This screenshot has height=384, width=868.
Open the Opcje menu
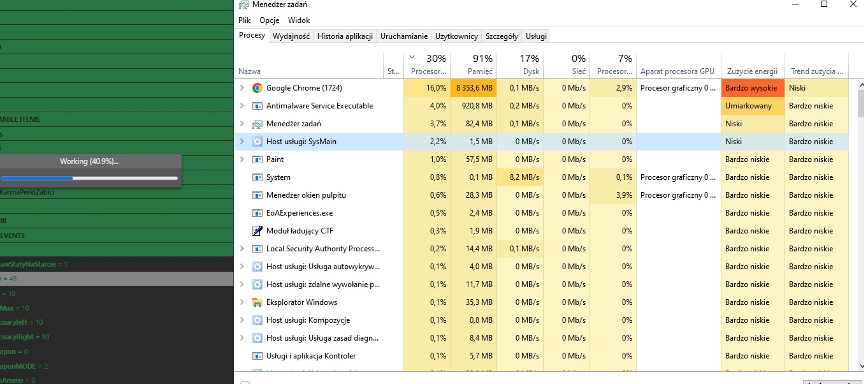[x=270, y=20]
